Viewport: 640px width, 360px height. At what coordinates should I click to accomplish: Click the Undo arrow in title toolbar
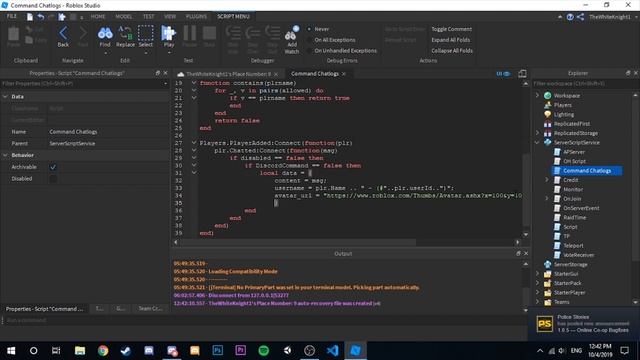pos(41,17)
